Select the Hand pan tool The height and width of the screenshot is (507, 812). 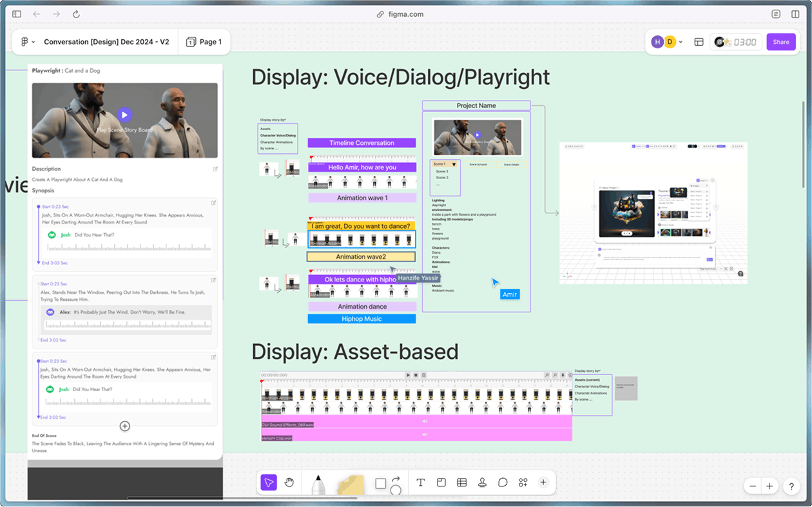[x=289, y=483]
